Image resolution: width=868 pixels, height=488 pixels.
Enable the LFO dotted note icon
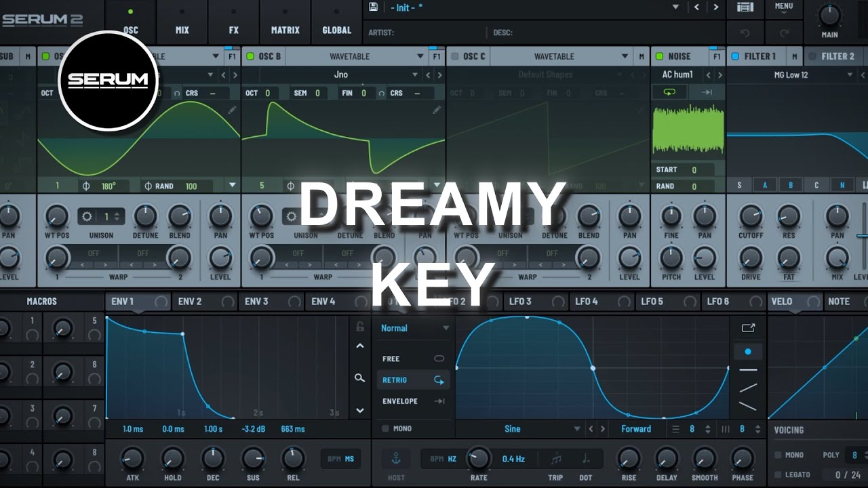click(586, 459)
